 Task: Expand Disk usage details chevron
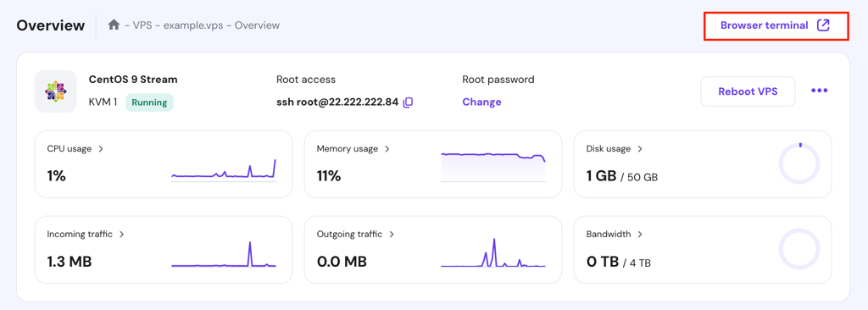(x=639, y=149)
